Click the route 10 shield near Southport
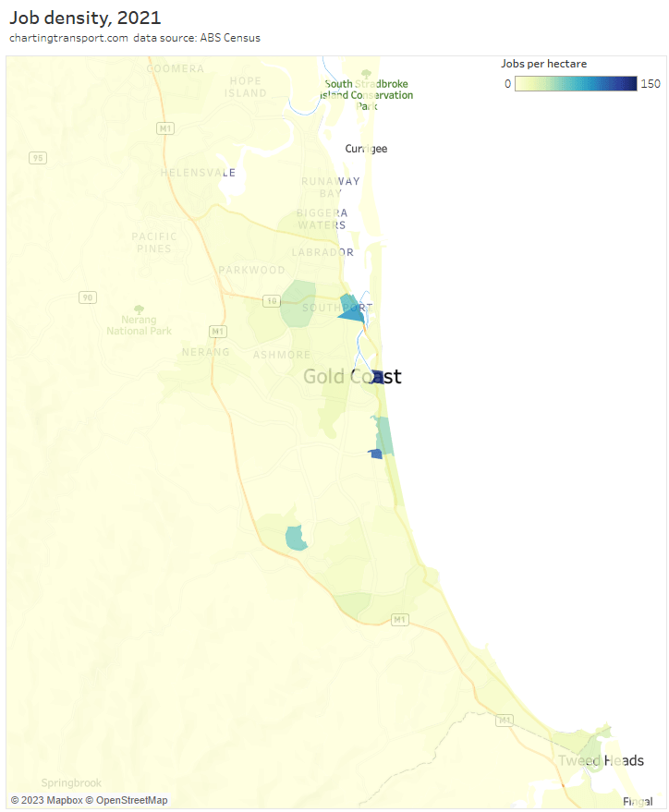669x812 pixels. tap(271, 300)
